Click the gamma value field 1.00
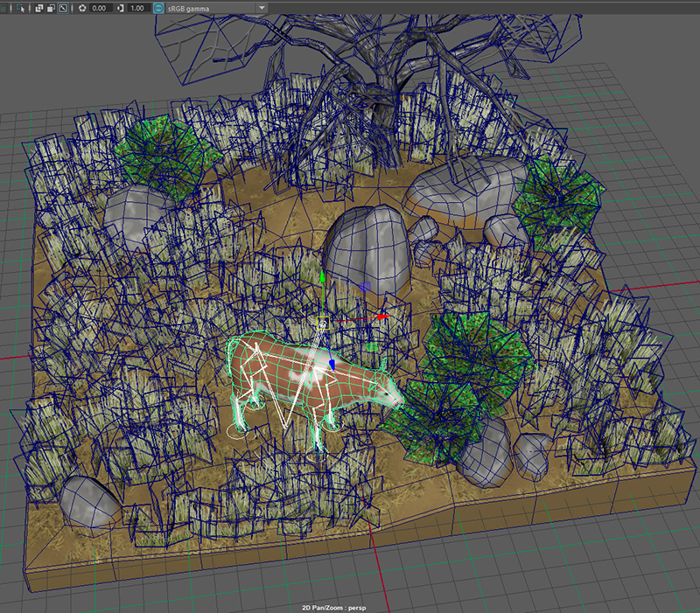This screenshot has width=700, height=613. 139,8
